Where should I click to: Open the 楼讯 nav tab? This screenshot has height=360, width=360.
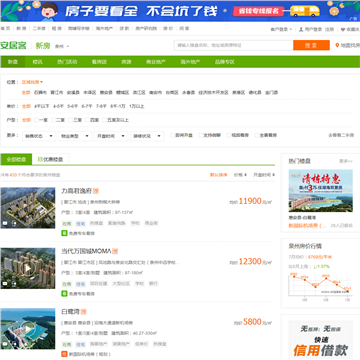click(x=37, y=62)
